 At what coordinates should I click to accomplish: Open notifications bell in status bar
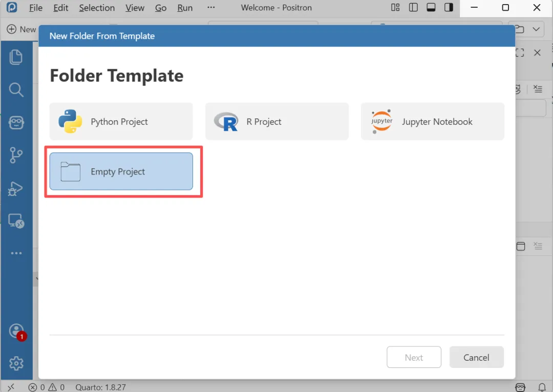point(542,387)
